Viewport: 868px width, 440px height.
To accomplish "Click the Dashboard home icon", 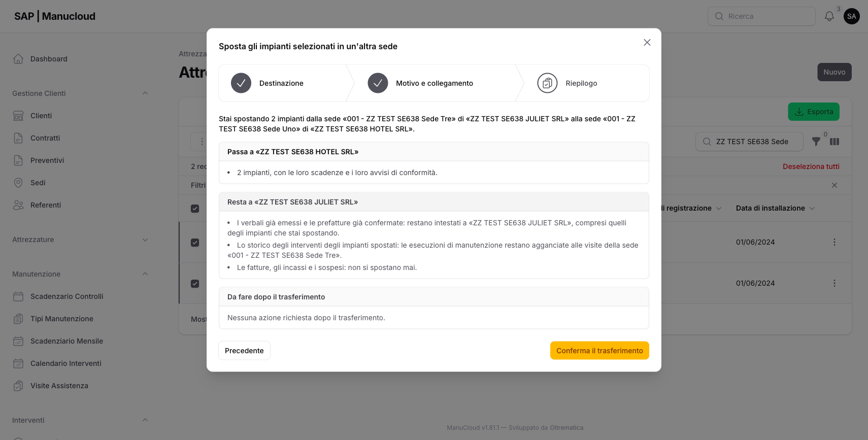I will (18, 59).
